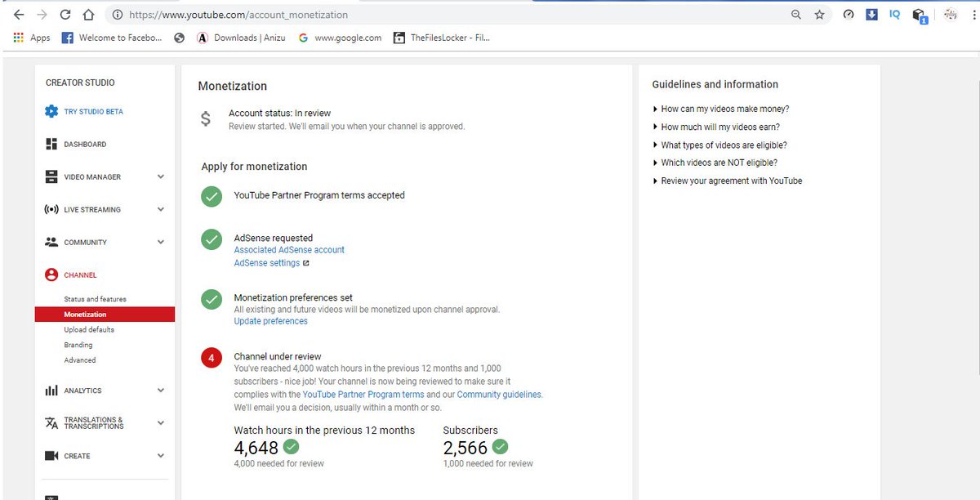Bookmark this page with the star icon
This screenshot has height=500, width=980.
(x=819, y=15)
